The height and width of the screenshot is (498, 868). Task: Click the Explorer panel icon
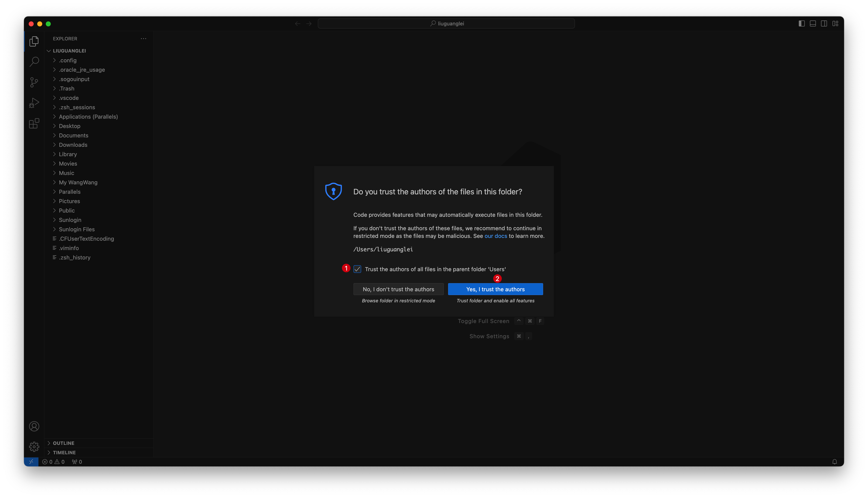pyautogui.click(x=34, y=41)
